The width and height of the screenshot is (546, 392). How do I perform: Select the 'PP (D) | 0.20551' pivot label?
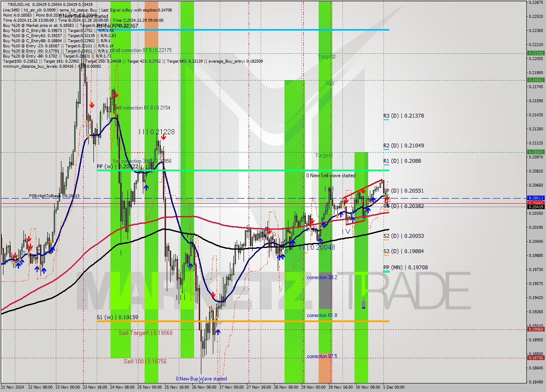(x=403, y=191)
